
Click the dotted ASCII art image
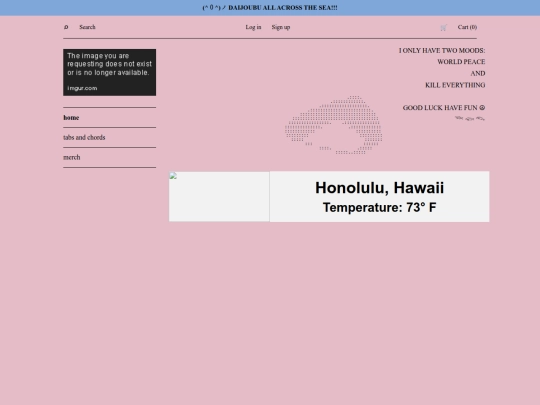point(333,125)
